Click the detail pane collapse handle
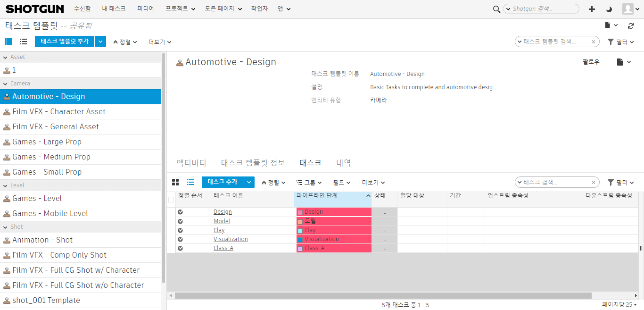This screenshot has height=310, width=644. click(x=641, y=248)
